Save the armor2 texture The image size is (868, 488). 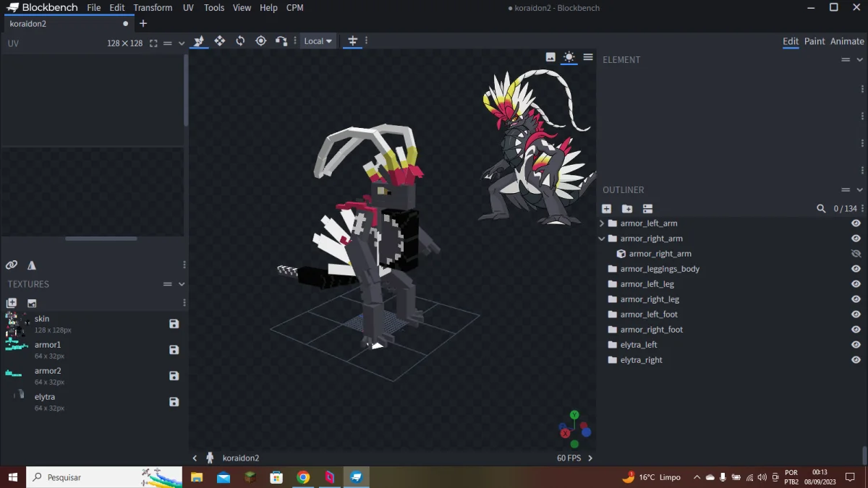(x=174, y=376)
